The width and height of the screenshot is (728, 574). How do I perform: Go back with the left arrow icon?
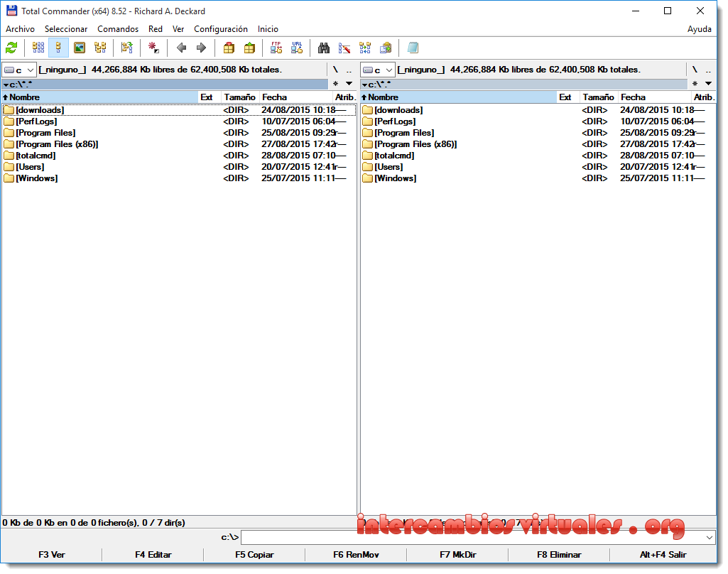182,48
